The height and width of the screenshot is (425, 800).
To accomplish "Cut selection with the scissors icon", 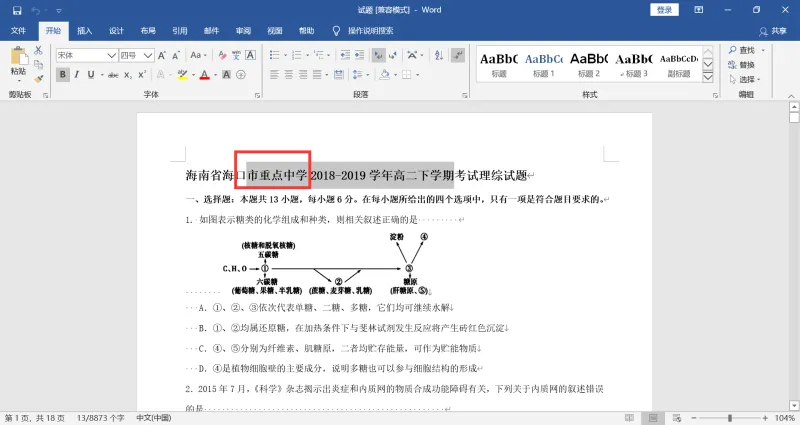I will coord(38,51).
